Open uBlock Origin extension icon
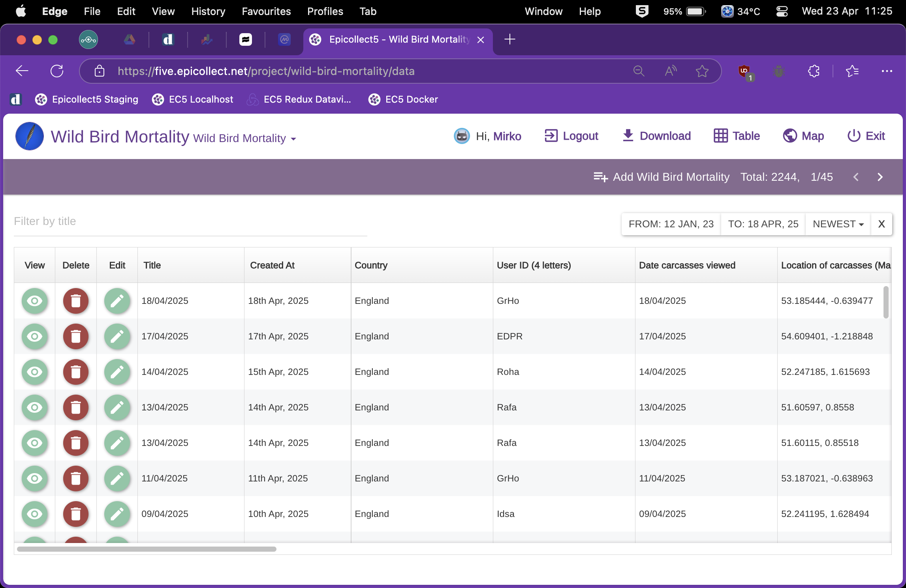 [744, 71]
